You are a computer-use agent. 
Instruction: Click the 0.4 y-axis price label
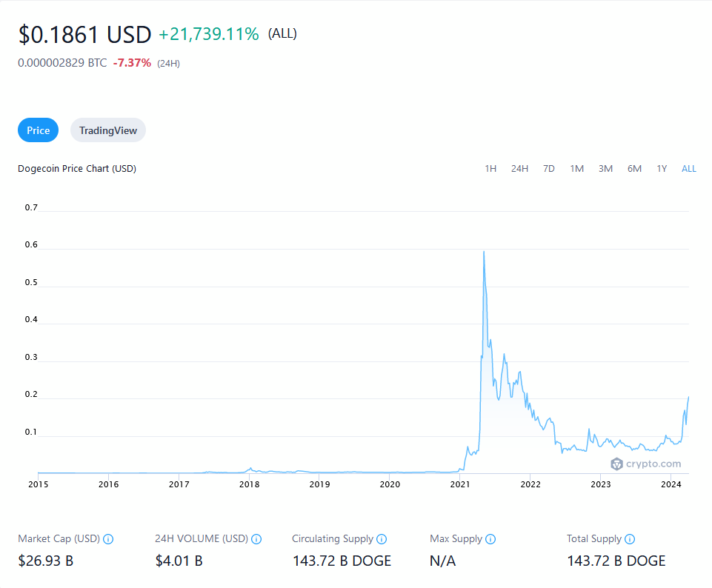point(31,319)
